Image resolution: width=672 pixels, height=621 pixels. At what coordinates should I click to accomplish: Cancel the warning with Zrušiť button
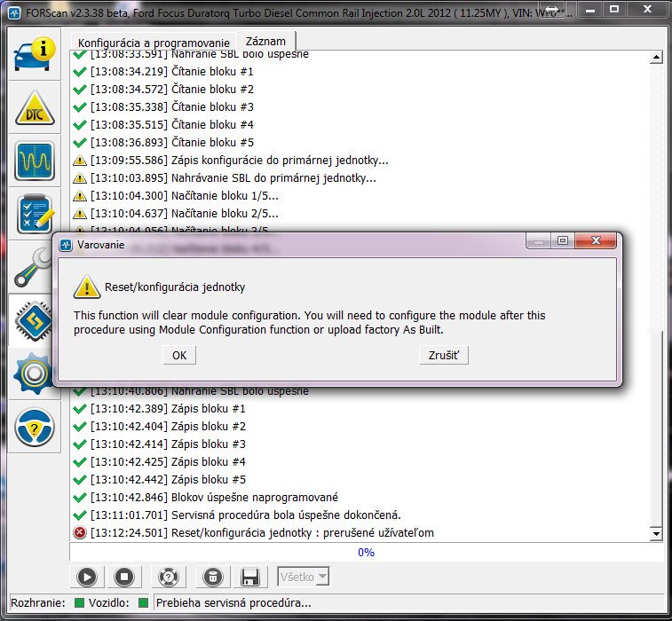coord(443,355)
